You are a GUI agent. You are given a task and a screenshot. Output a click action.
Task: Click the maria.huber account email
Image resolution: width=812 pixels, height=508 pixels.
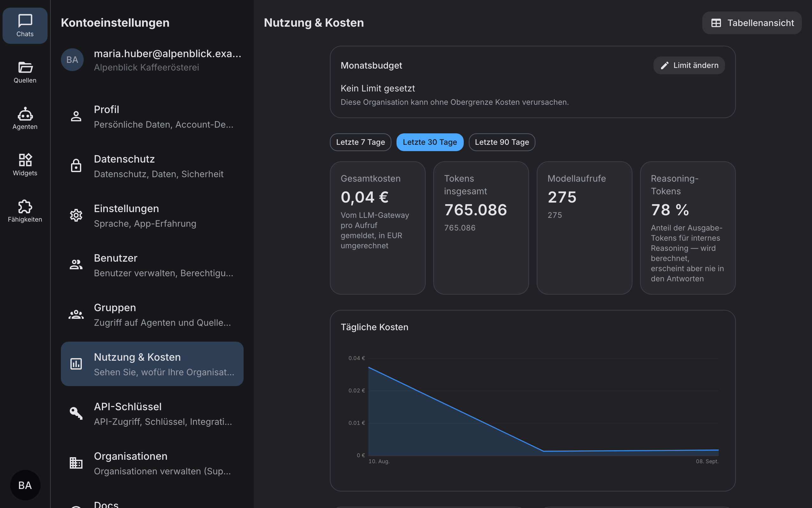(x=167, y=53)
